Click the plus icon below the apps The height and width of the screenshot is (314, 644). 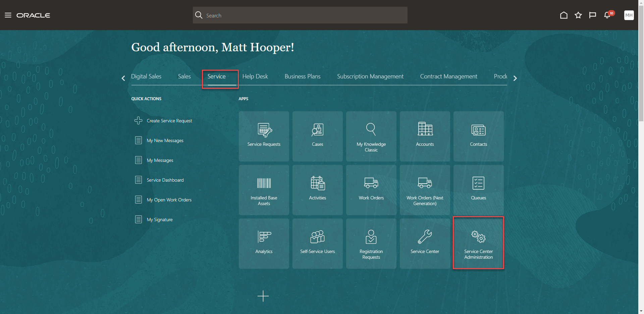[263, 296]
